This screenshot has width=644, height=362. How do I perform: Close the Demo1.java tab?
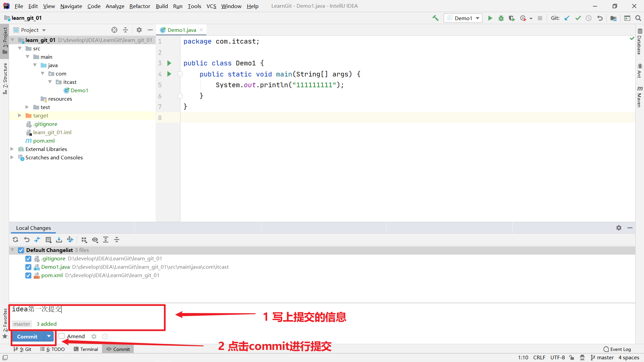point(201,30)
